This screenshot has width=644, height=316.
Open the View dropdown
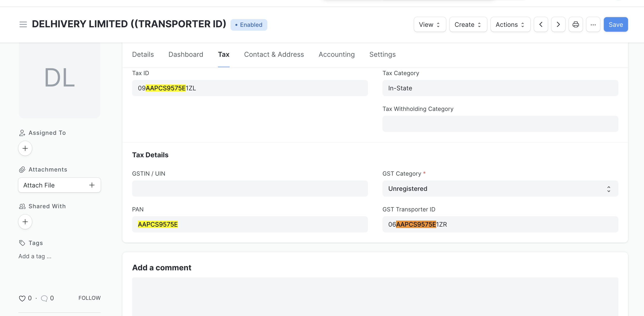point(429,24)
